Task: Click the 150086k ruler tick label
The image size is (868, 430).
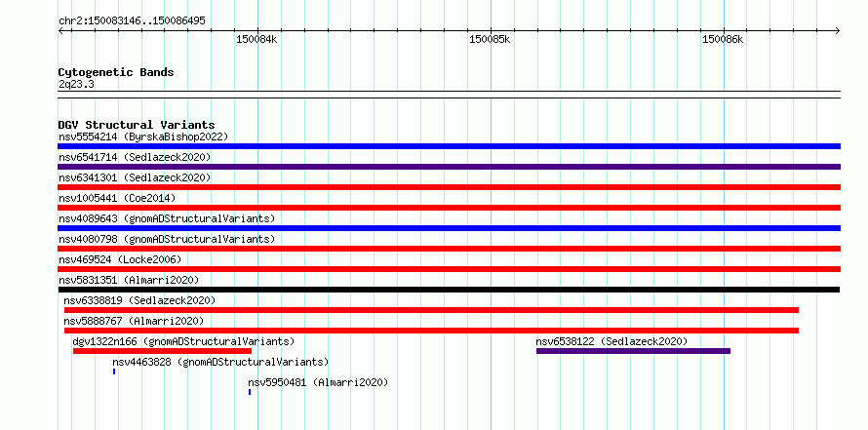Action: click(723, 39)
